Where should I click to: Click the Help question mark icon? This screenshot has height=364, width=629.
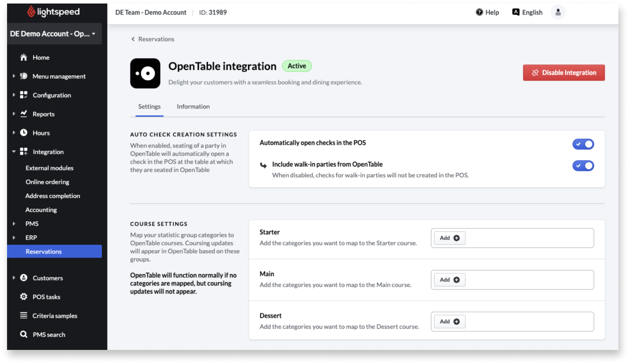[480, 12]
